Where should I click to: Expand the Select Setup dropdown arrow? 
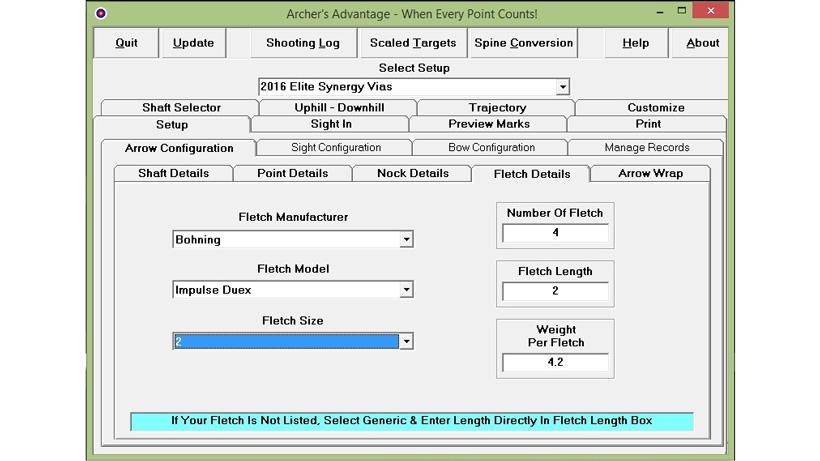[562, 87]
